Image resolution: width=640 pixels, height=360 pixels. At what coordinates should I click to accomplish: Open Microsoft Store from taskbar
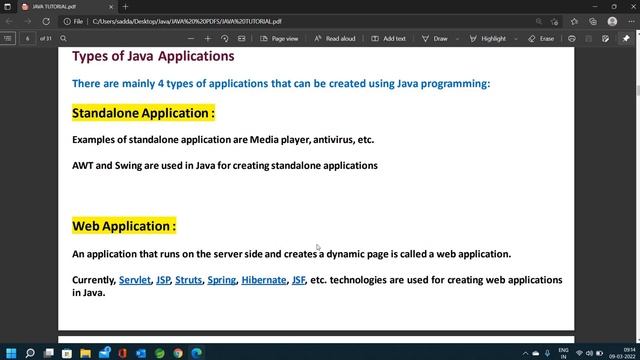pos(67,353)
